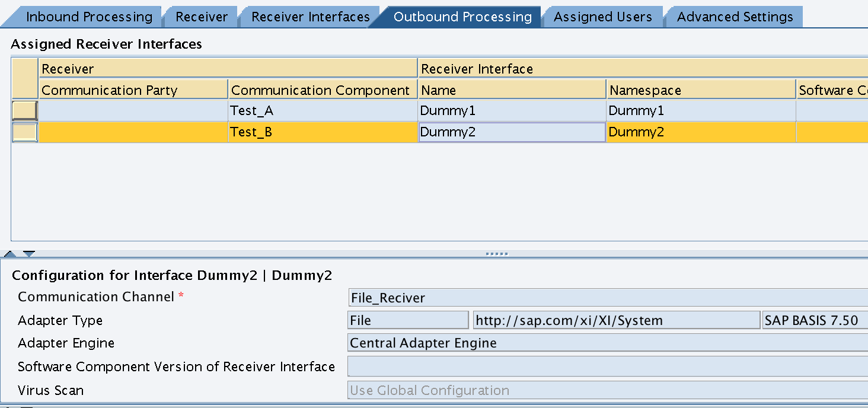Select the Test_A row selector button
The height and width of the screenshot is (408, 868).
pyautogui.click(x=25, y=111)
